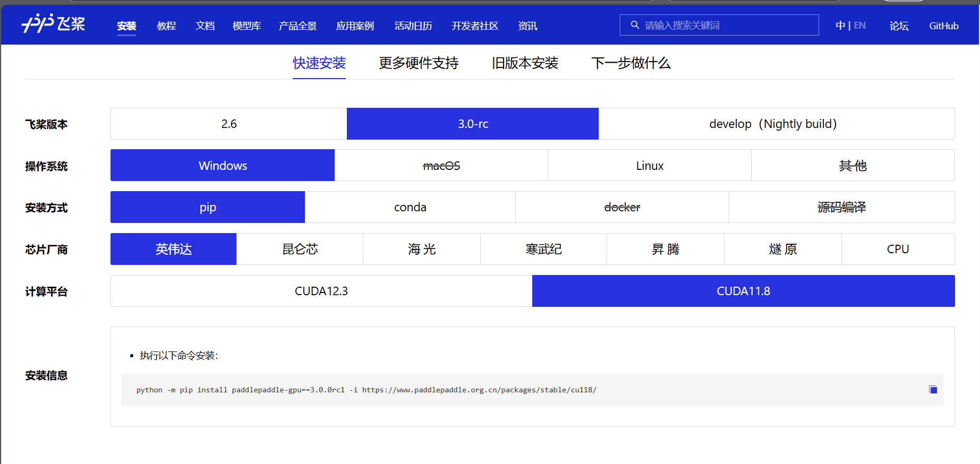Viewport: 980px width, 464px height.
Task: Switch to the 旧版本安装 tab
Action: point(525,63)
